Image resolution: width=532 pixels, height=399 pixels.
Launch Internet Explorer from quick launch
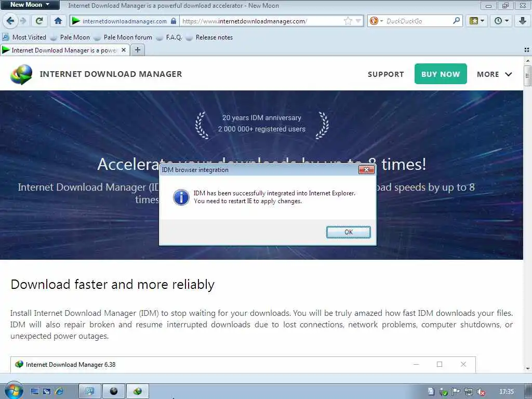59,392
